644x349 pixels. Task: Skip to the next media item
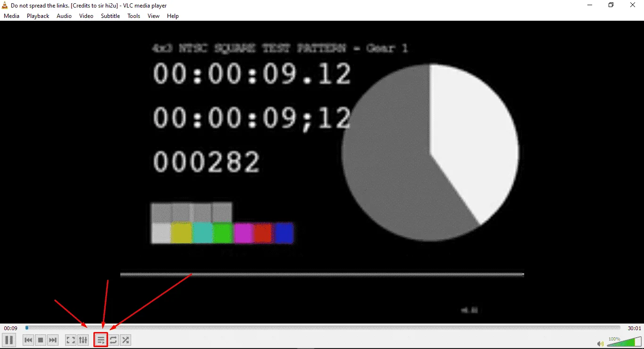coord(53,340)
